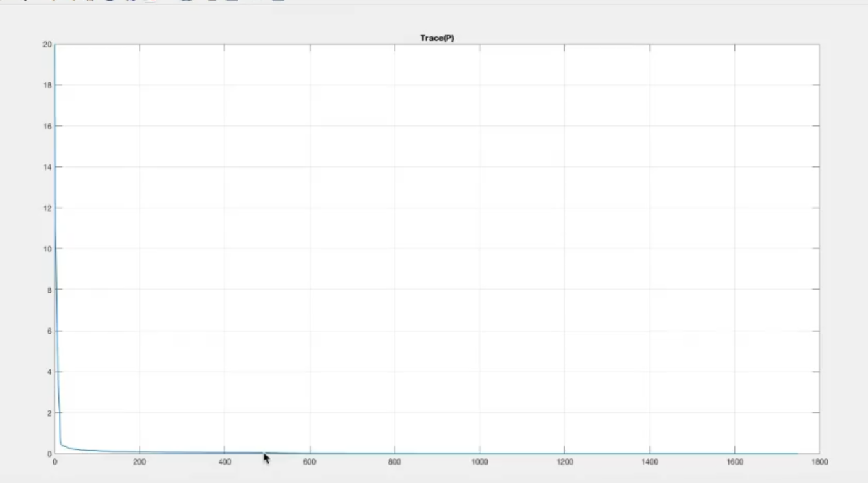Select the y-axis tick label 12

[x=47, y=208]
